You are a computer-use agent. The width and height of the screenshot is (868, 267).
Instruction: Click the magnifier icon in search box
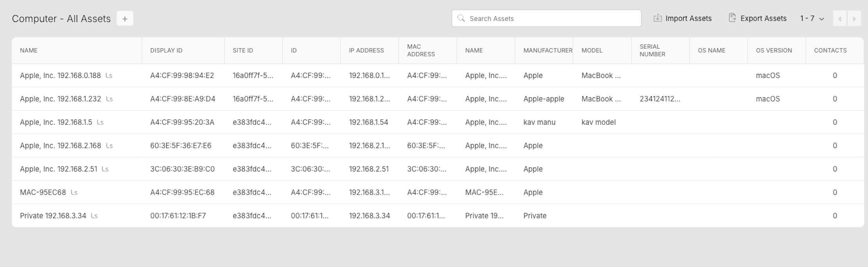461,18
